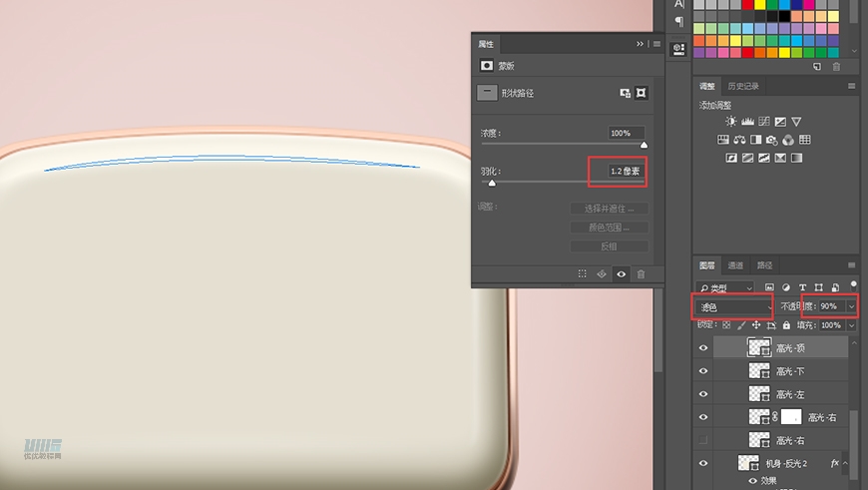Open the Paragraph panel icon
The height and width of the screenshot is (490, 868).
[x=678, y=22]
